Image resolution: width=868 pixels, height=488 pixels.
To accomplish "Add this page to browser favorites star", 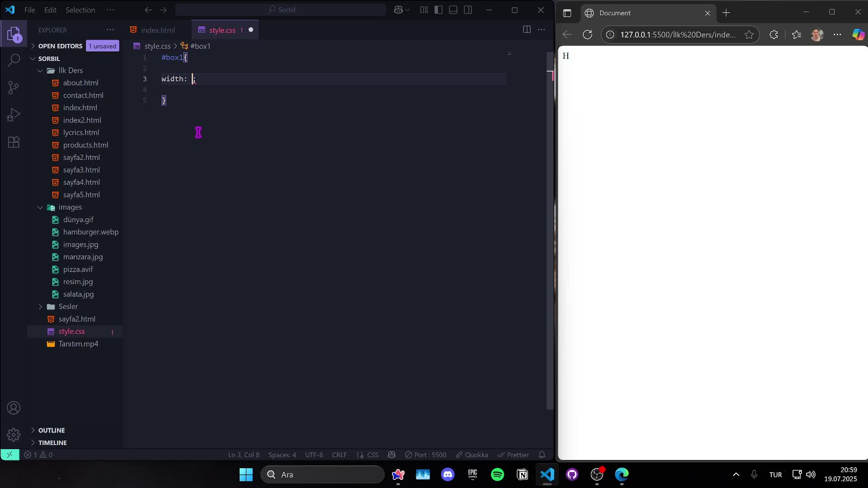I will click(x=749, y=34).
